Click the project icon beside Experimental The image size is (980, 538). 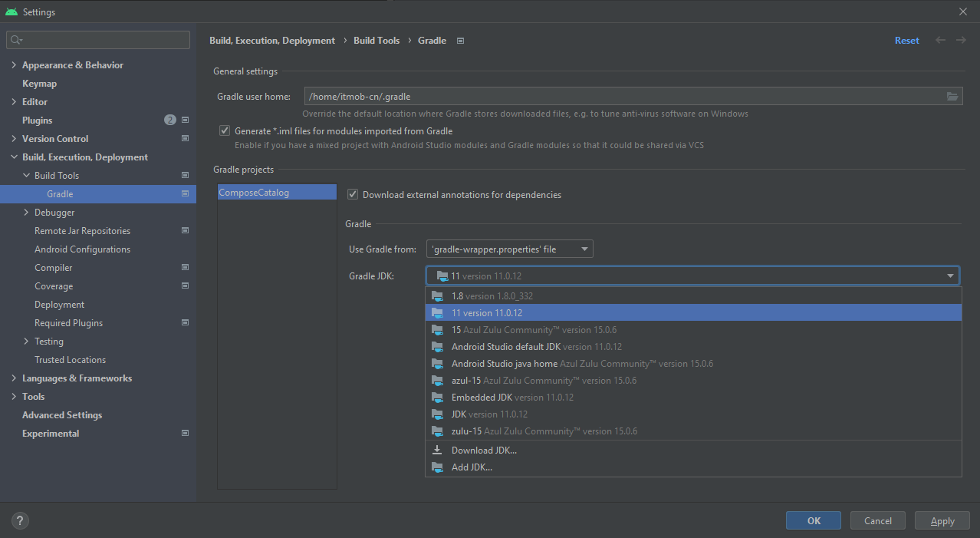pos(185,434)
